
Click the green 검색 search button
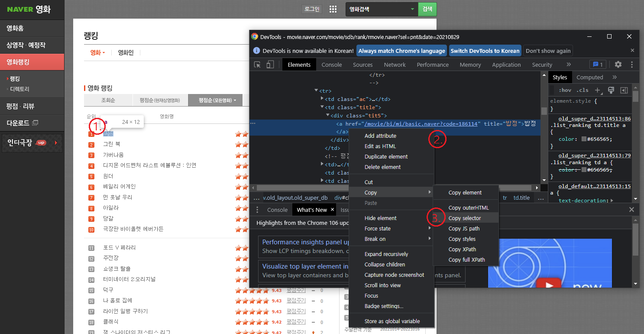[427, 9]
